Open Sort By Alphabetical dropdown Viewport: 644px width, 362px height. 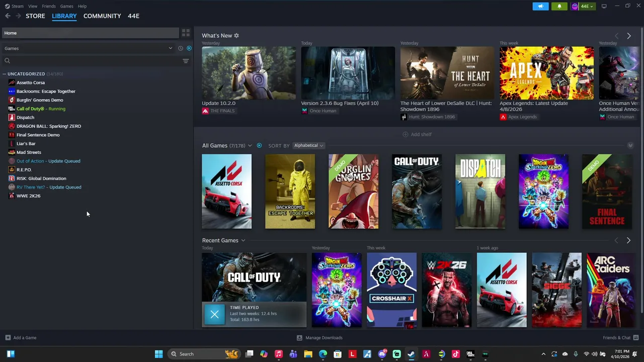pyautogui.click(x=308, y=145)
